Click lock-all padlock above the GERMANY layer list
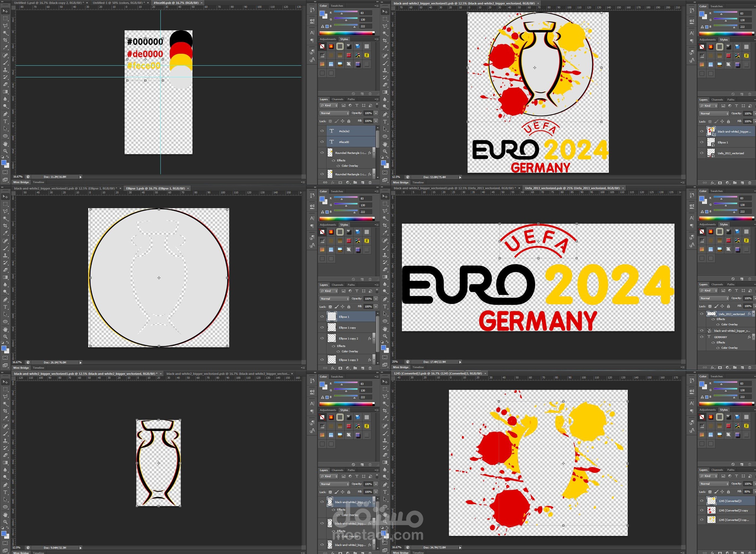 point(729,306)
